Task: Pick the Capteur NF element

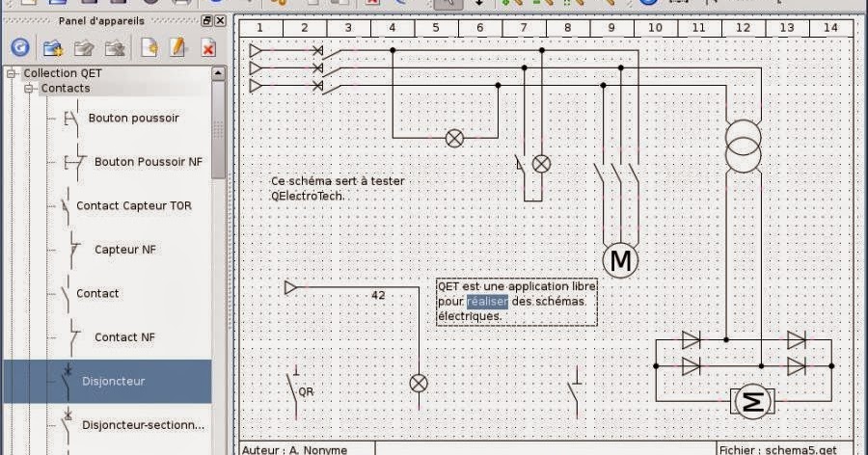Action: coord(125,249)
